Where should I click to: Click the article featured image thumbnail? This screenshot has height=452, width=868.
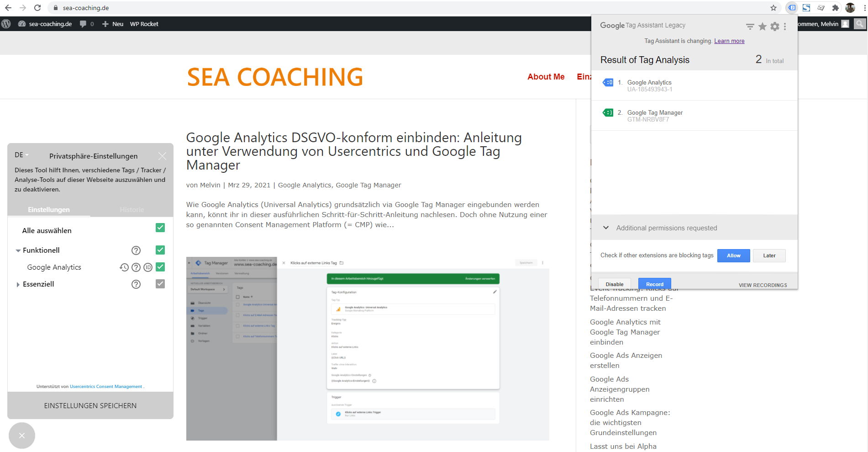[368, 349]
